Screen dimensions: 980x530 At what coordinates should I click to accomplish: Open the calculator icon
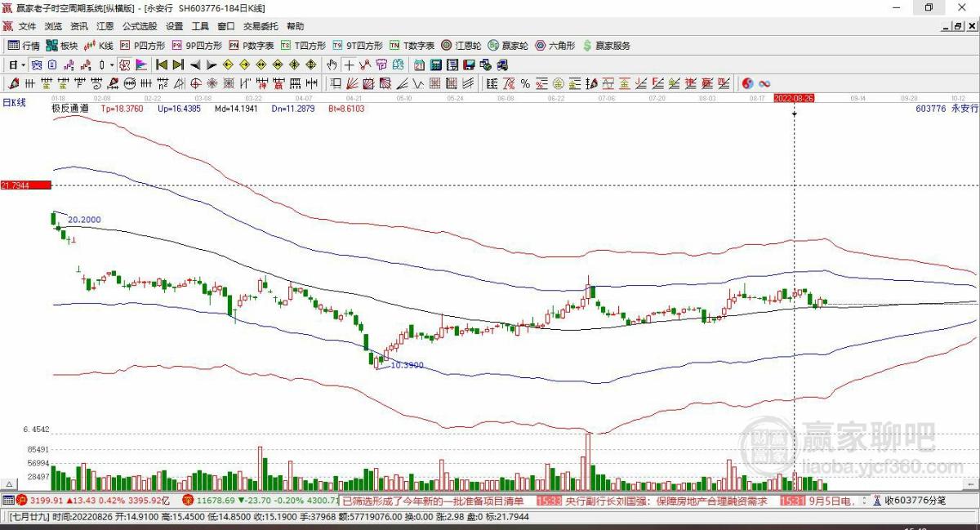(x=434, y=65)
